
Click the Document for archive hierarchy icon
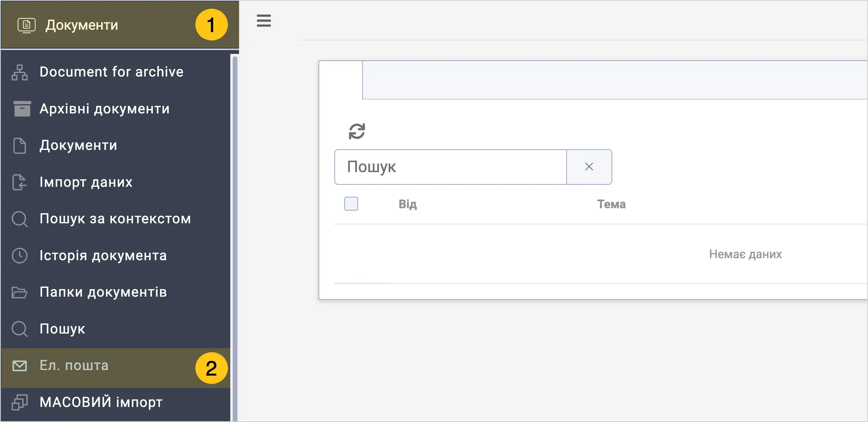20,72
